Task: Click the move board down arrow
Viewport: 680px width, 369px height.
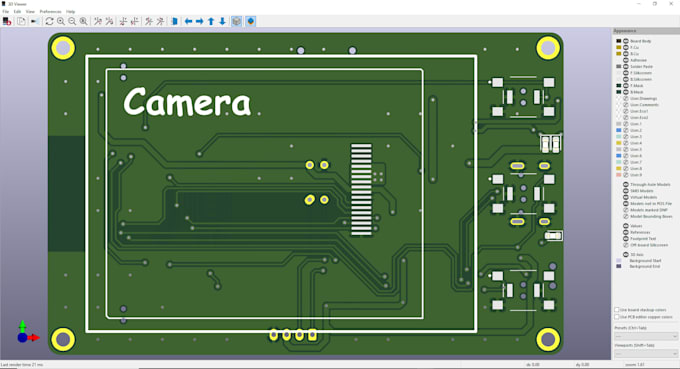Action: [222, 21]
